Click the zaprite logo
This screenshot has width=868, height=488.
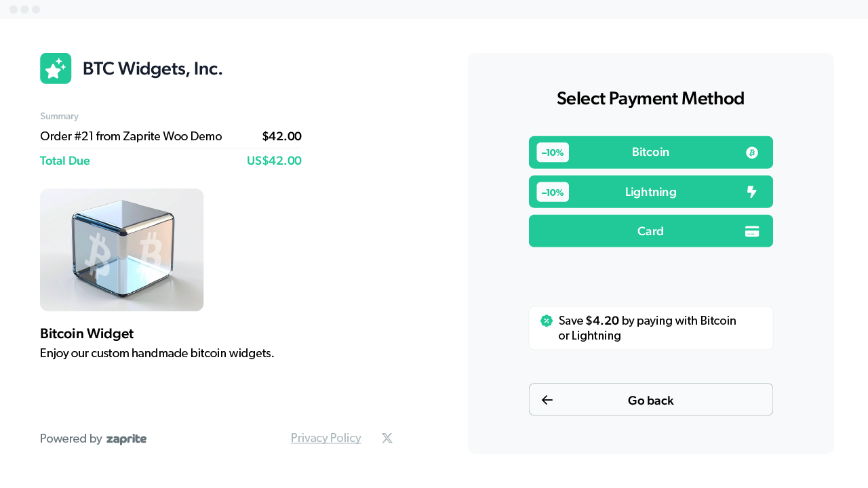tap(126, 439)
